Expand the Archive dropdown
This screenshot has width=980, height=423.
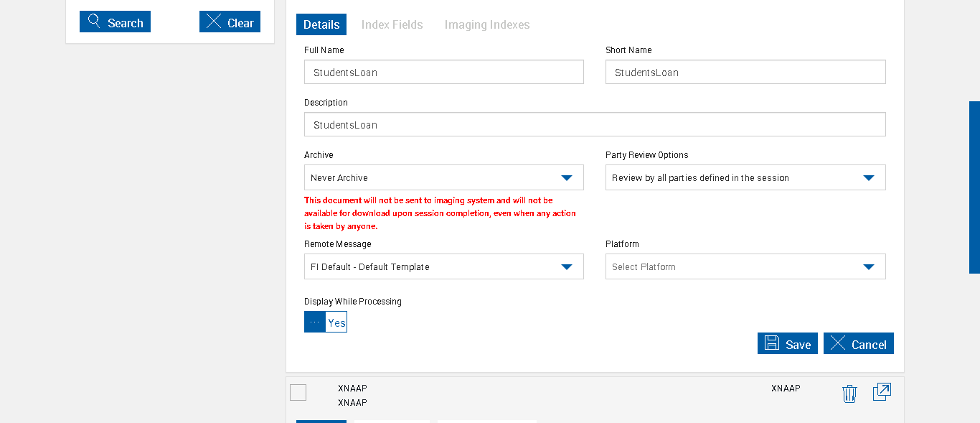point(566,177)
